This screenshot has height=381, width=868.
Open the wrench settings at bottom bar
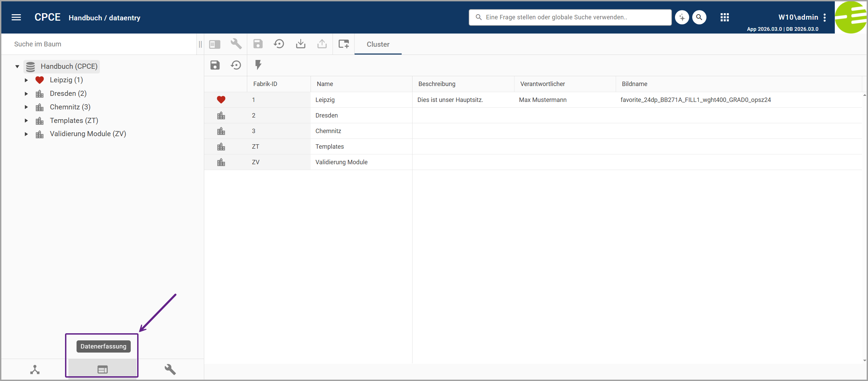tap(170, 369)
